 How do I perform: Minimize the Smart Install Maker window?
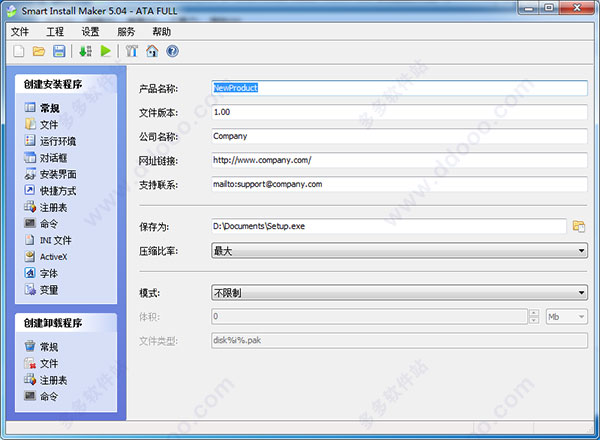pos(529,8)
